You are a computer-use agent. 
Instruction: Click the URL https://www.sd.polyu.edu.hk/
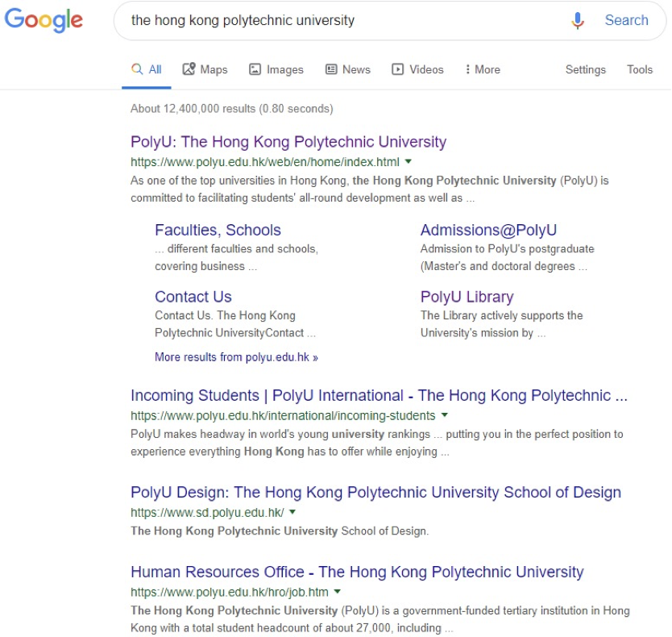[x=207, y=512]
